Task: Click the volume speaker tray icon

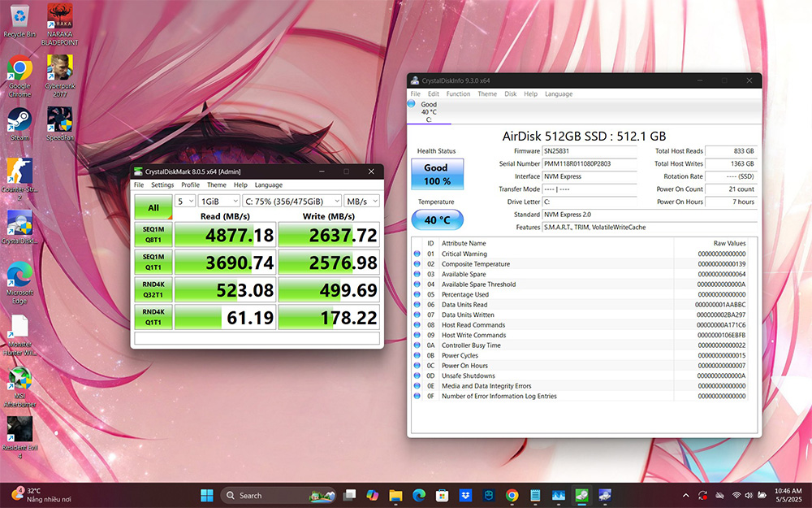Action: point(749,496)
